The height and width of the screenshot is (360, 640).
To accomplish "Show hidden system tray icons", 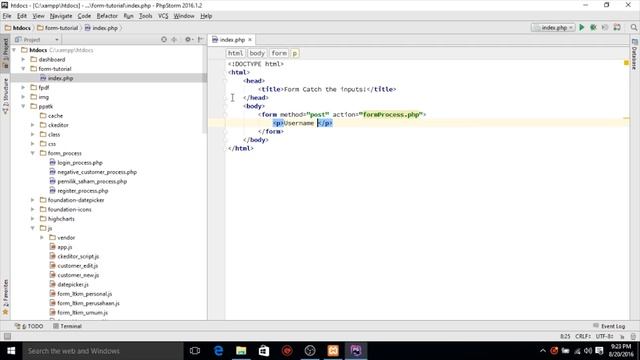I will coord(542,351).
